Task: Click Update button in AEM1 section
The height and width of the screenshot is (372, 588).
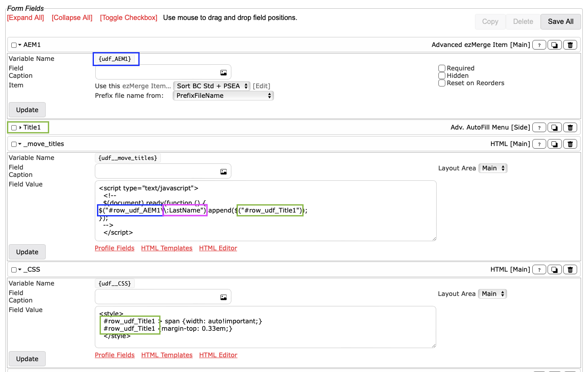Action: click(x=27, y=110)
